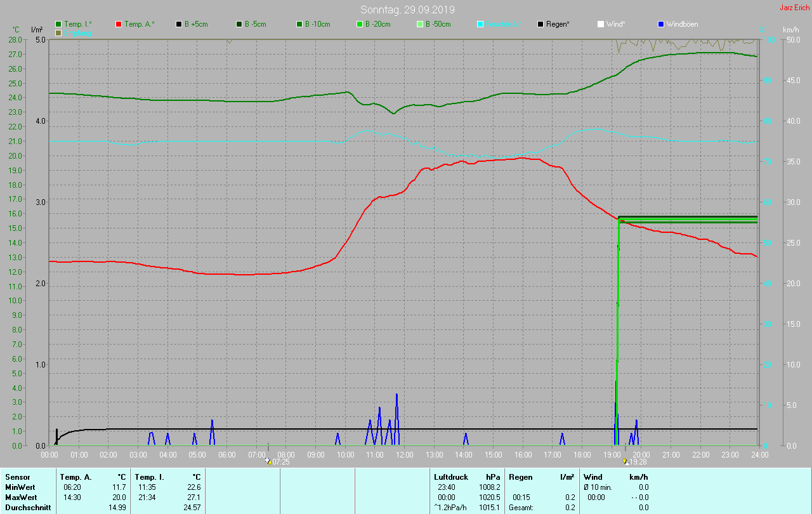The width and height of the screenshot is (812, 514).
Task: Select the Regen* legend label
Action: 558,24
